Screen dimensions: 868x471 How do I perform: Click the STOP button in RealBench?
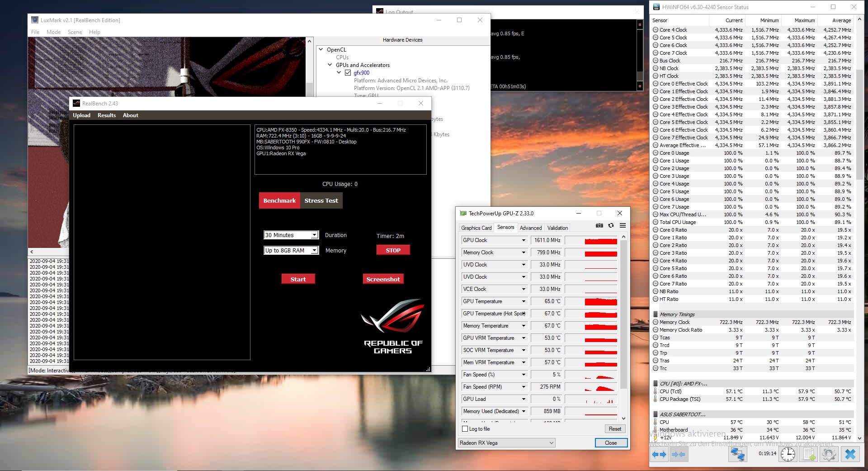point(393,250)
